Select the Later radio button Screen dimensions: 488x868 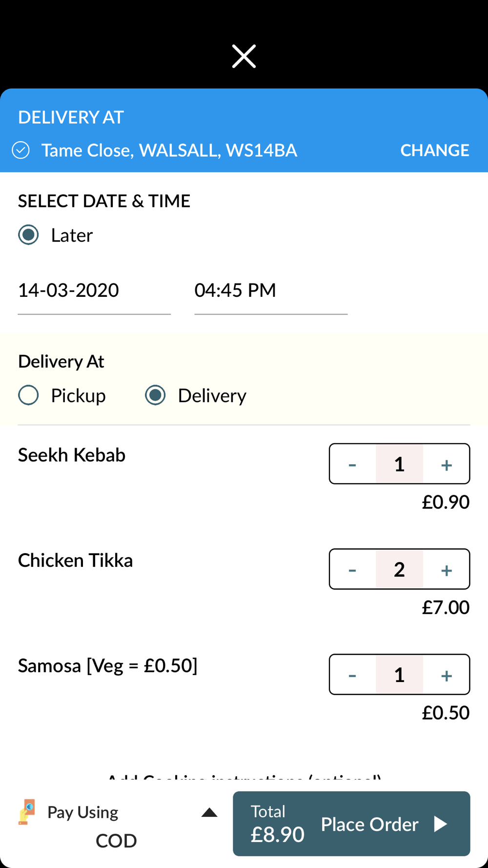[29, 235]
